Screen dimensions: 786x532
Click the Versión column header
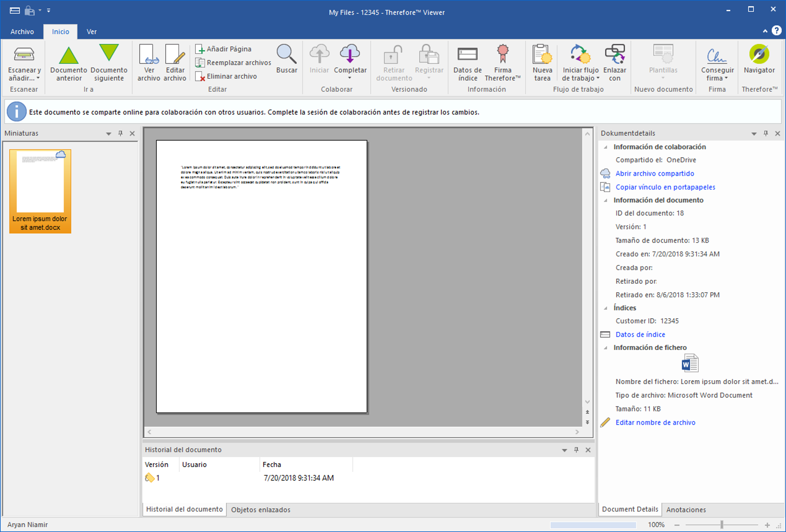click(x=161, y=465)
